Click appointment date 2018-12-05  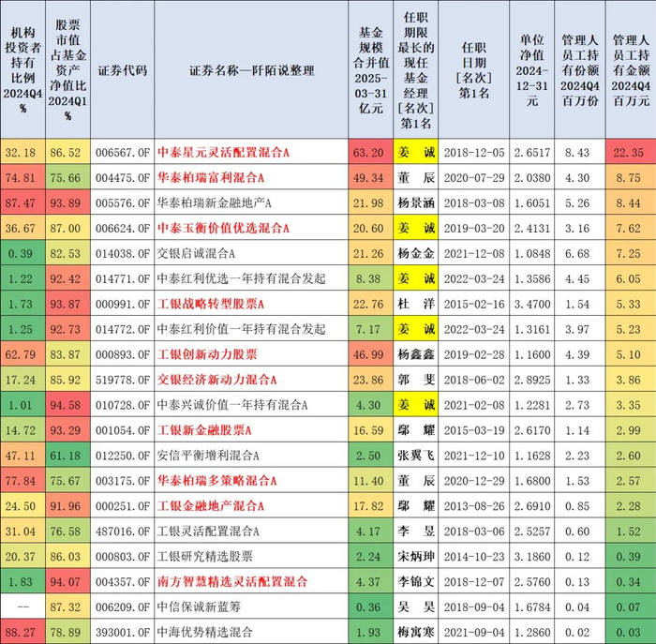[474, 153]
